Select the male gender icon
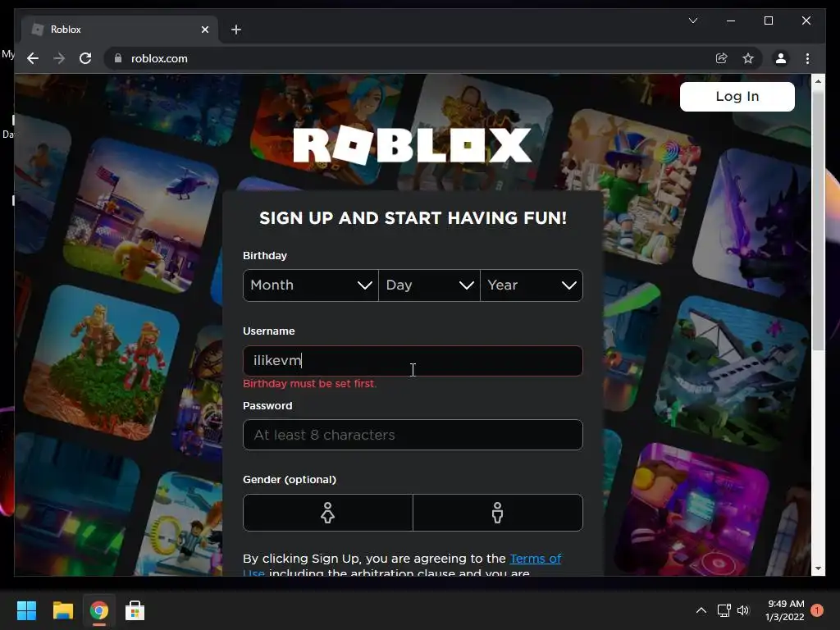Screen dimensions: 840x630 tap(498, 513)
